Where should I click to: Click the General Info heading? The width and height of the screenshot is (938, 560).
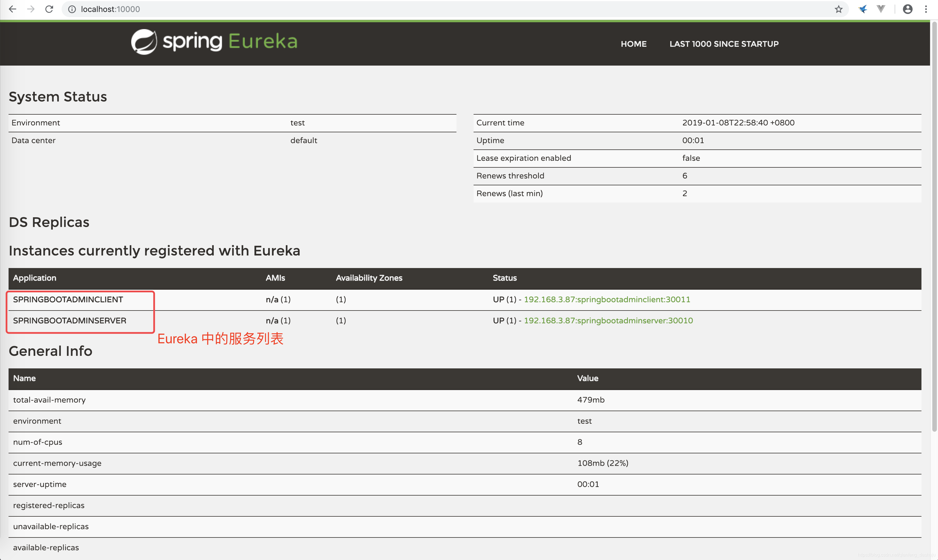pos(50,351)
